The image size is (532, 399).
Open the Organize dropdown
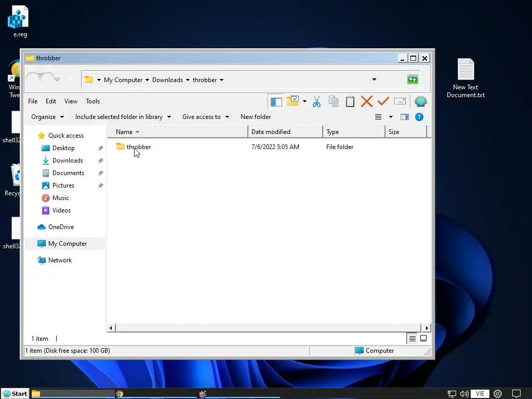pyautogui.click(x=47, y=117)
